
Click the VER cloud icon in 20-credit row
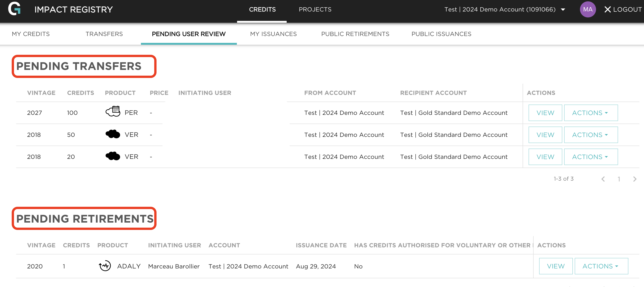(113, 156)
